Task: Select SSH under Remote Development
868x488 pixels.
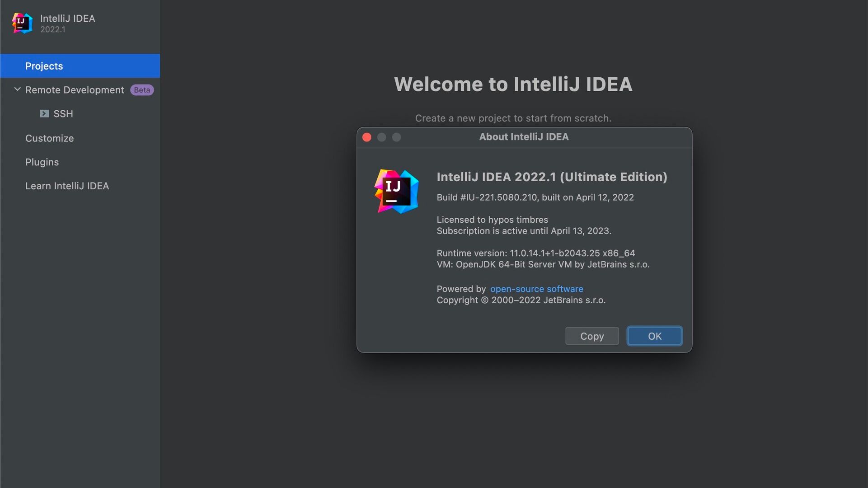Action: coord(63,114)
